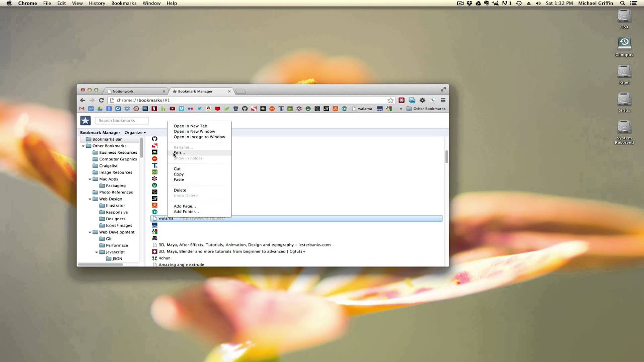This screenshot has height=362, width=644.
Task: Collapse the Web Development folder
Action: 90,232
